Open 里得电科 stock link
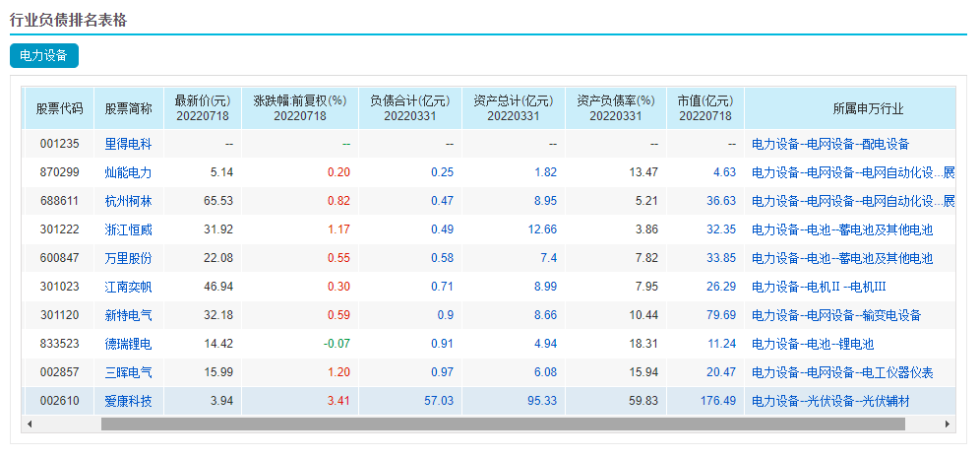 pyautogui.click(x=129, y=144)
